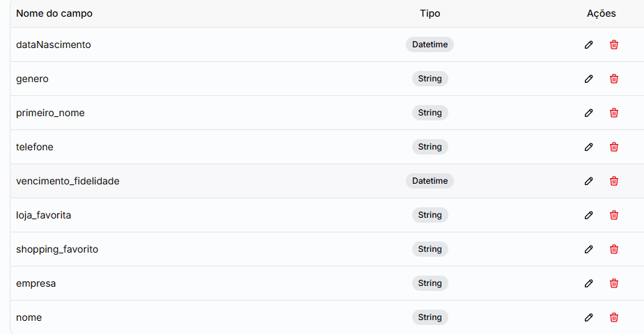Delete primeiro_nome with the red trash icon
The height and width of the screenshot is (334, 644).
click(x=614, y=113)
